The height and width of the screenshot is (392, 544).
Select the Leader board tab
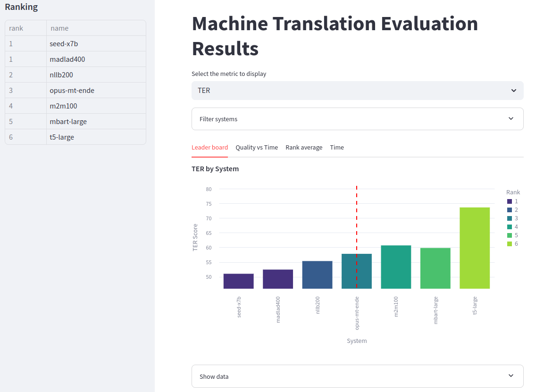click(x=209, y=148)
